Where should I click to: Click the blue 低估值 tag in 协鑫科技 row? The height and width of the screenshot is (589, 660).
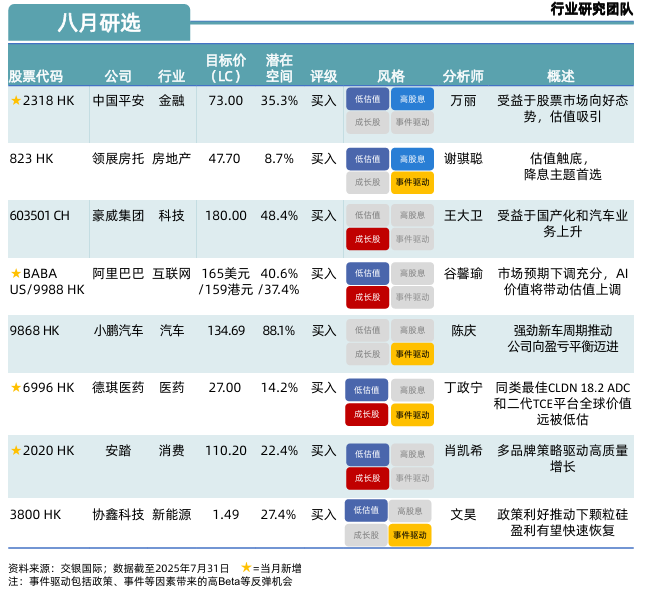coord(366,511)
